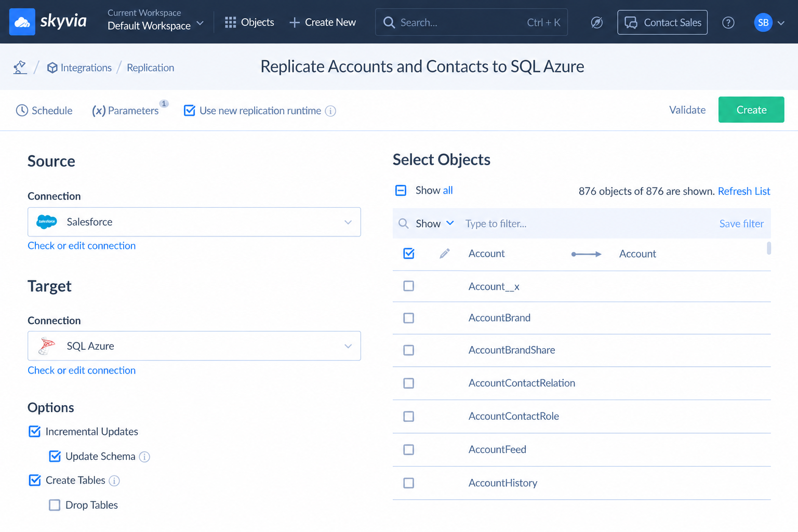Click the objects list scrollbar thumb
The image size is (798, 532).
click(x=769, y=248)
